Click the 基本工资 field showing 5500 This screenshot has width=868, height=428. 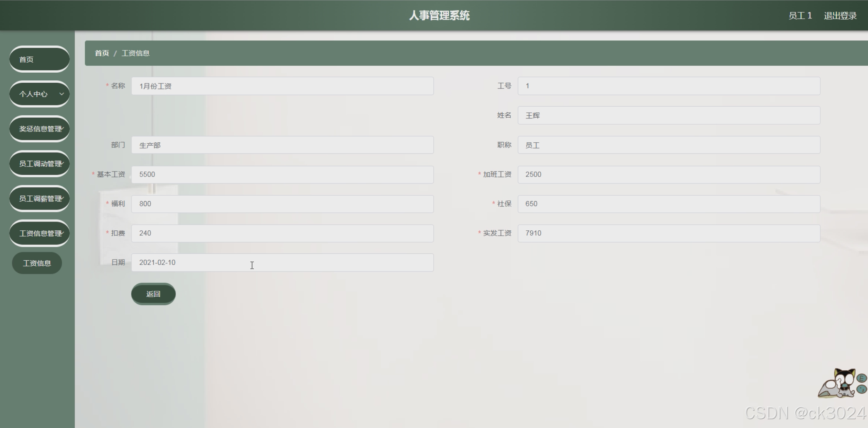282,175
